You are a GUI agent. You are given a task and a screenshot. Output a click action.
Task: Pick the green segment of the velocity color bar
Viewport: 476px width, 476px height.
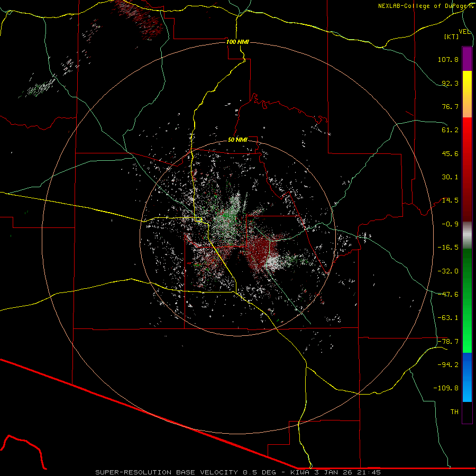coord(467,300)
